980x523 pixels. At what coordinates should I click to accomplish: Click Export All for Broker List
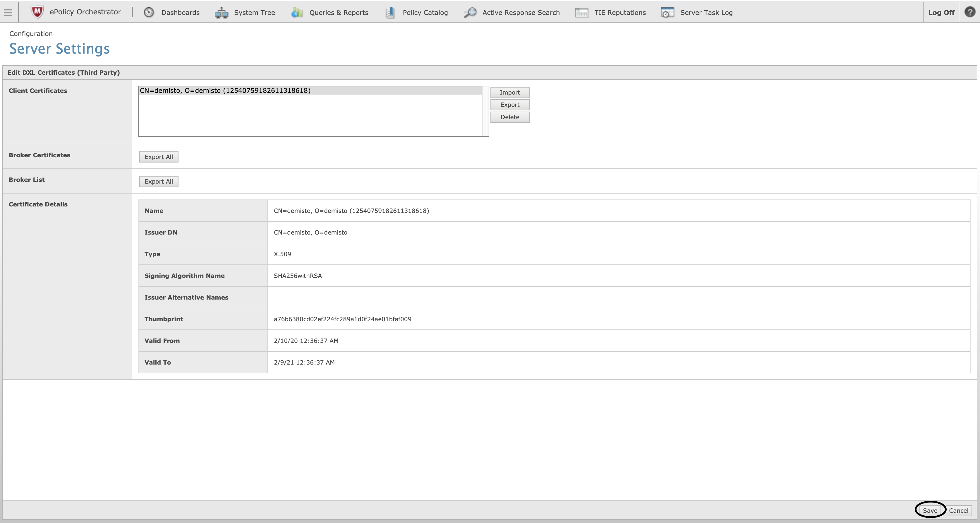tap(158, 181)
